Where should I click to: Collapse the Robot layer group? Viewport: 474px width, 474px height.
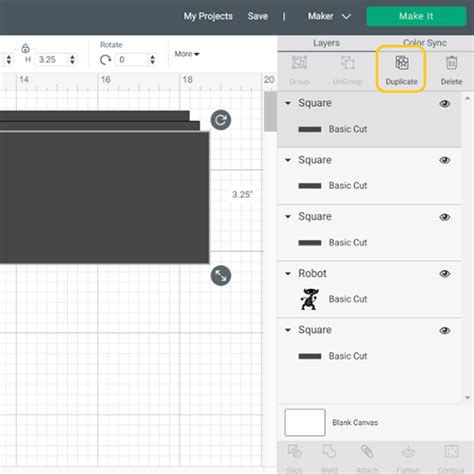point(288,274)
